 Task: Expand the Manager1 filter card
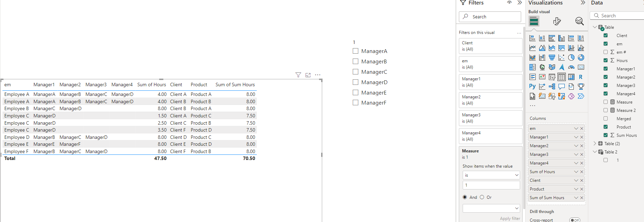point(490,82)
